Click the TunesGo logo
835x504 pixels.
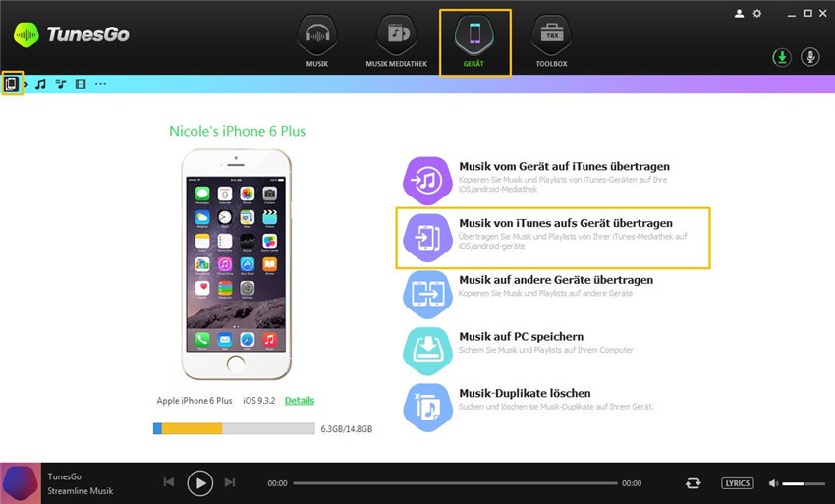(72, 34)
